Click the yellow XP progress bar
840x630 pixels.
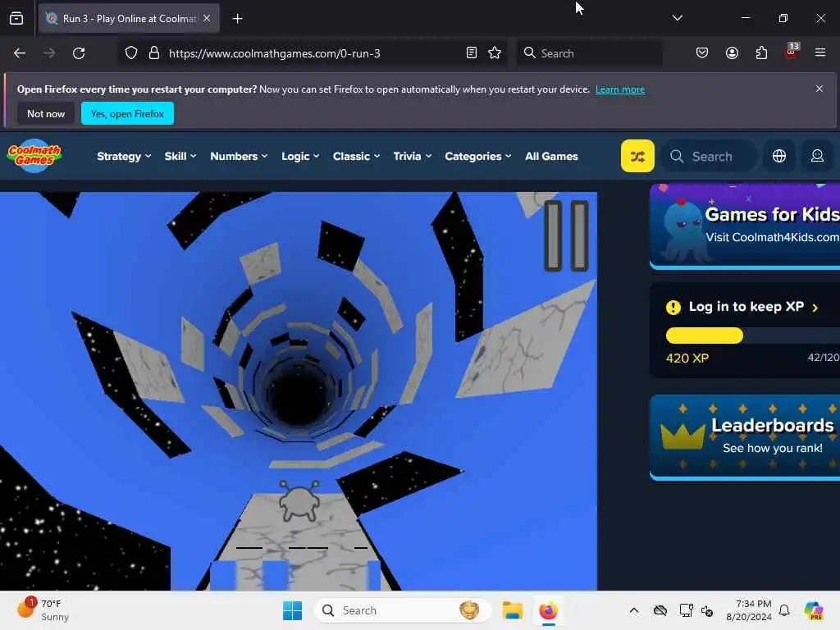point(704,336)
